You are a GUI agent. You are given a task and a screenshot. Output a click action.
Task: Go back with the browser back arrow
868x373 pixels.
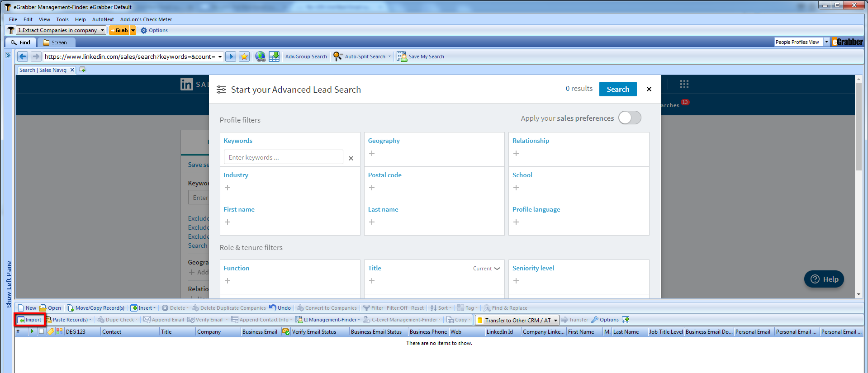point(23,57)
